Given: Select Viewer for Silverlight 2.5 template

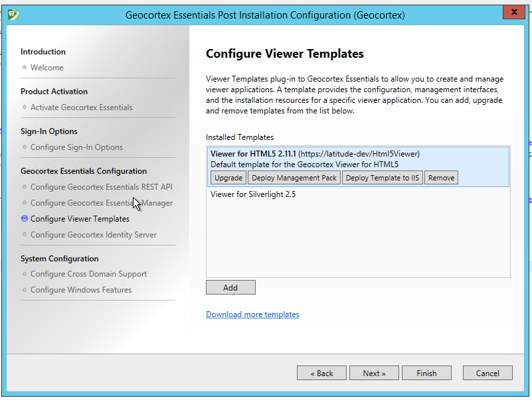Looking at the screenshot, I should [253, 194].
